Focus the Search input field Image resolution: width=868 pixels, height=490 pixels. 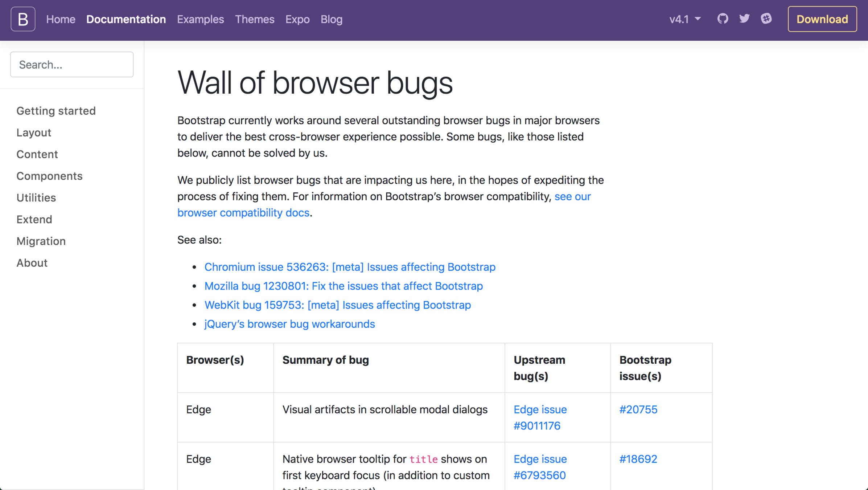(x=72, y=65)
